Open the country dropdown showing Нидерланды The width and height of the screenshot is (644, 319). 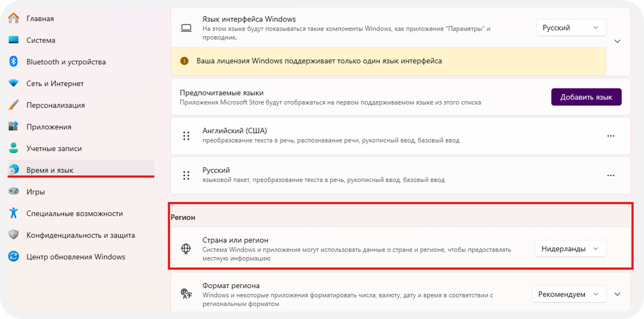[571, 249]
